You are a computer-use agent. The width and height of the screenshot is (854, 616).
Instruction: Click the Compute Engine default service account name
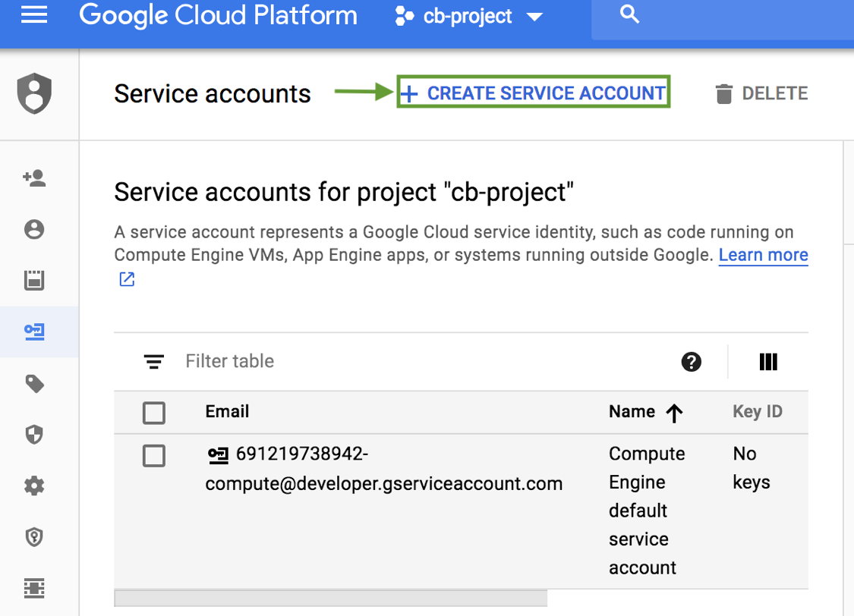coord(647,511)
